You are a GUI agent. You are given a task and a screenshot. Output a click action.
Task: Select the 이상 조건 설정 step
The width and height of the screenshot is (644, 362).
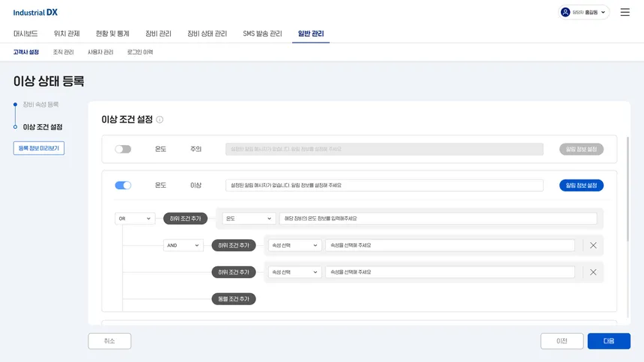pyautogui.click(x=43, y=127)
